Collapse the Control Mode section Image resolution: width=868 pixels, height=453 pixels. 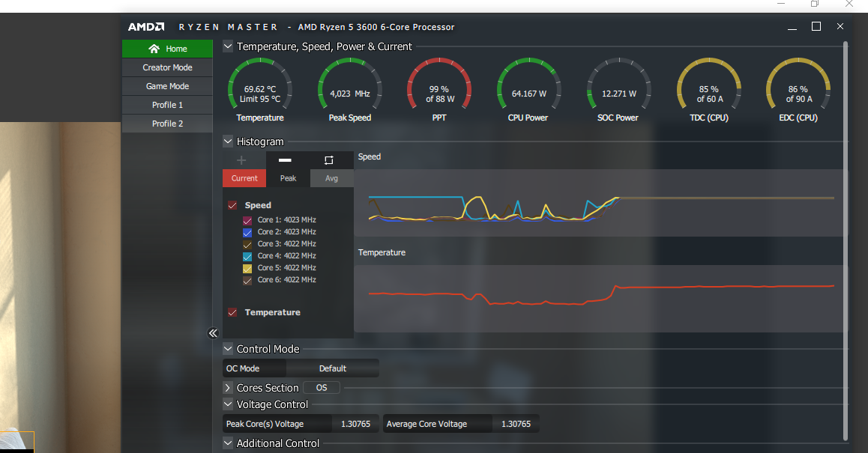(x=228, y=348)
